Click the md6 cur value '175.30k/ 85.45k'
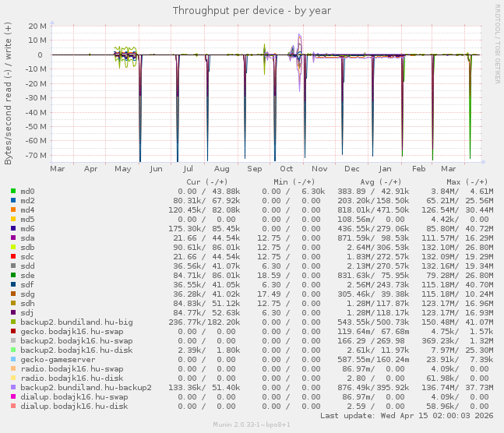Viewport: 504px width, 433px height. (204, 228)
